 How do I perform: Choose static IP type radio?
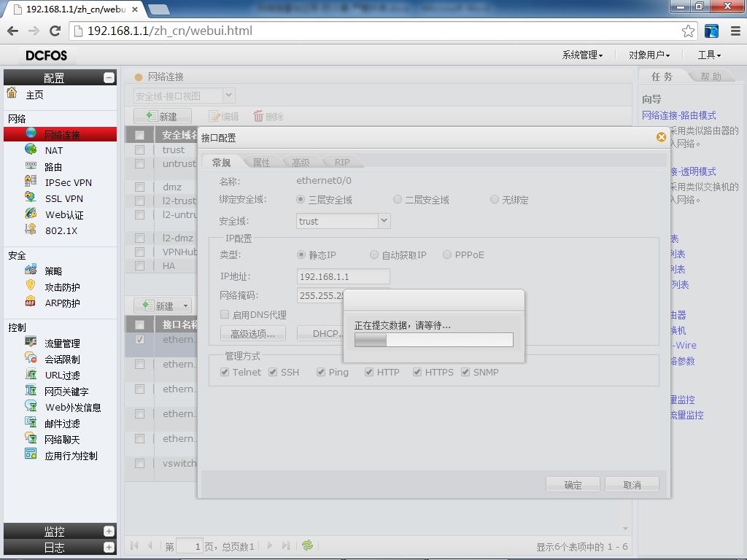click(301, 254)
